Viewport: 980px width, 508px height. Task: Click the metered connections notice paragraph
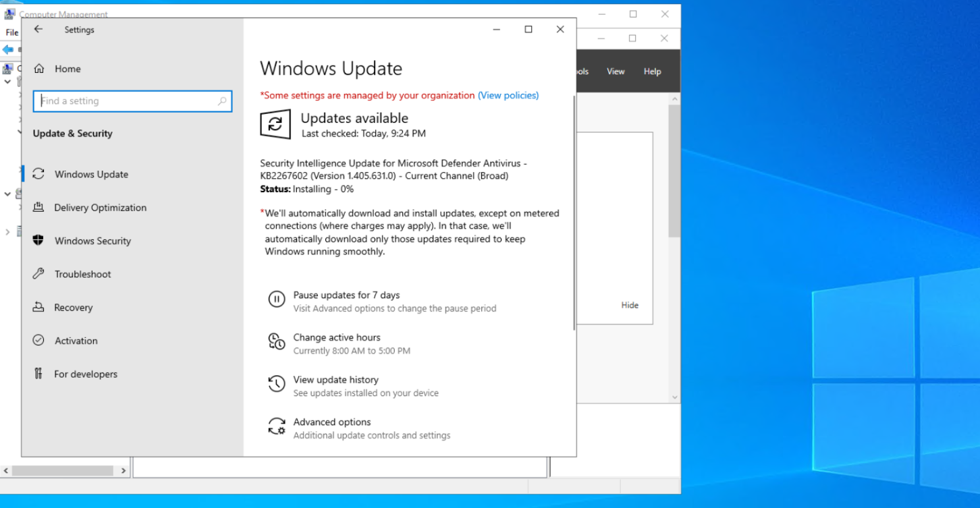(x=411, y=232)
